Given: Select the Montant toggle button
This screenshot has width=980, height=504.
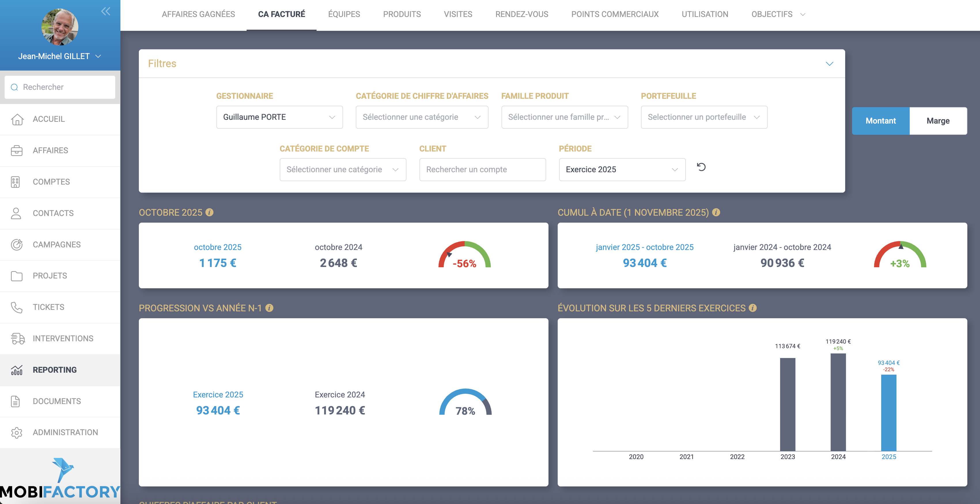Looking at the screenshot, I should (880, 121).
